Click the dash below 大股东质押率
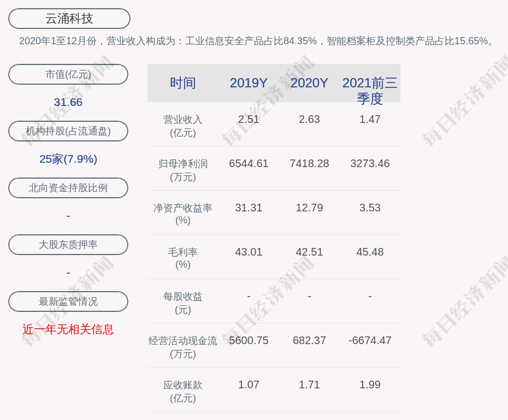508x420 pixels. click(x=68, y=273)
